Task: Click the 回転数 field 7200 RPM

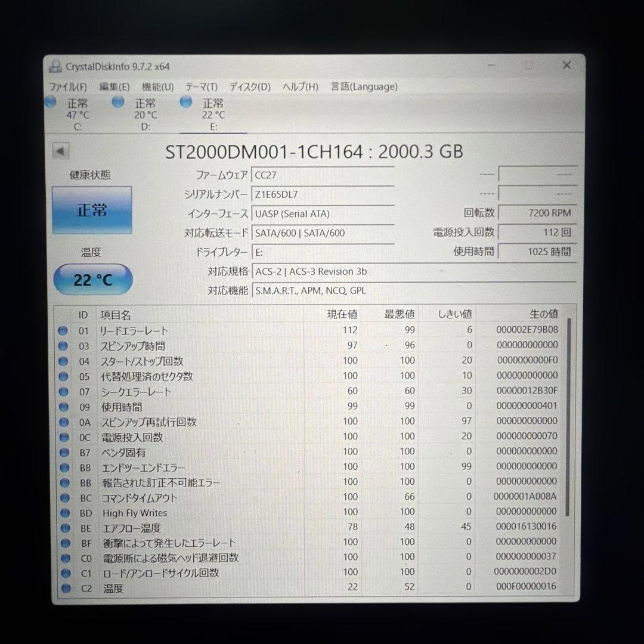Action: tap(538, 213)
